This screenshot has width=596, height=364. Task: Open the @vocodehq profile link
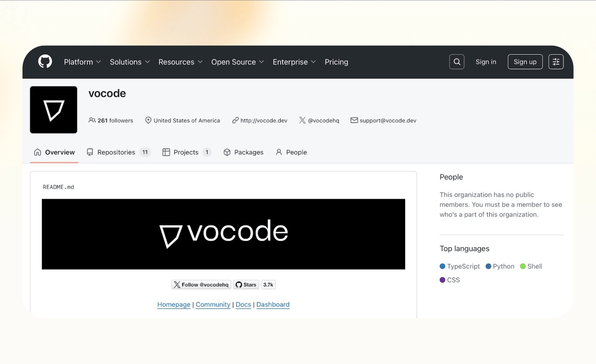click(x=323, y=120)
